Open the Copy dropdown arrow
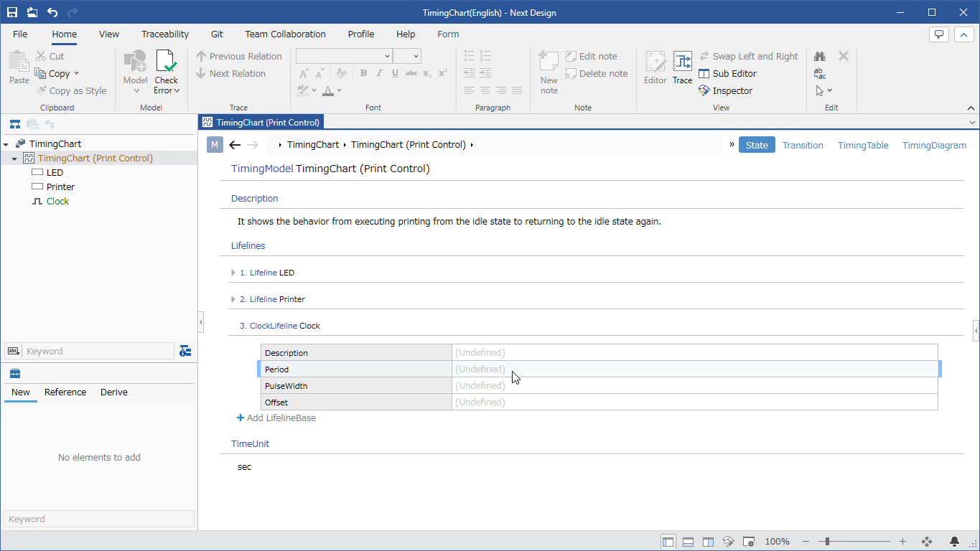Image resolution: width=980 pixels, height=551 pixels. pos(76,73)
